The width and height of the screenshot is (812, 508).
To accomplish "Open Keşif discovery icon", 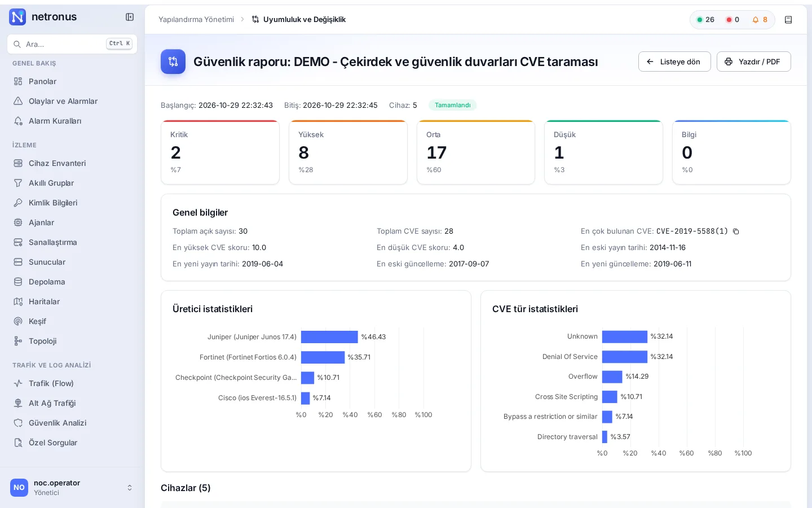I will (x=18, y=321).
